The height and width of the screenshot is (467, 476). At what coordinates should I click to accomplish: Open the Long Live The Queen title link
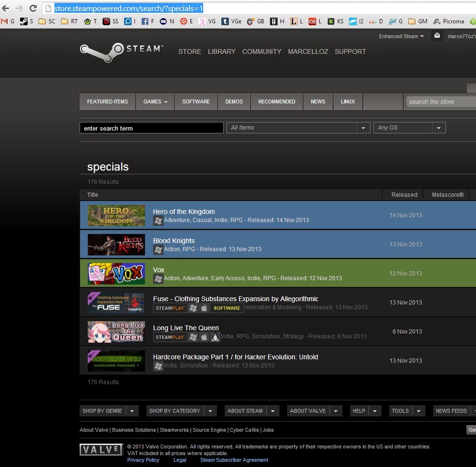[x=186, y=328]
